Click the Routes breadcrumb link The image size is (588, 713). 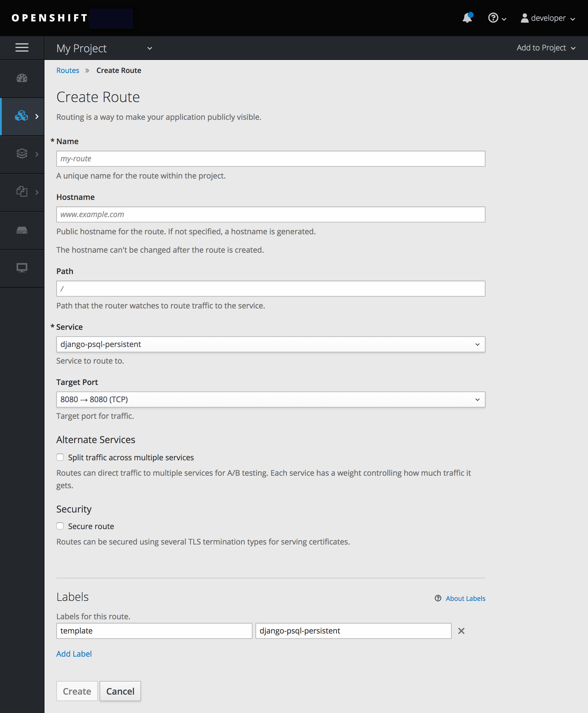tap(68, 71)
